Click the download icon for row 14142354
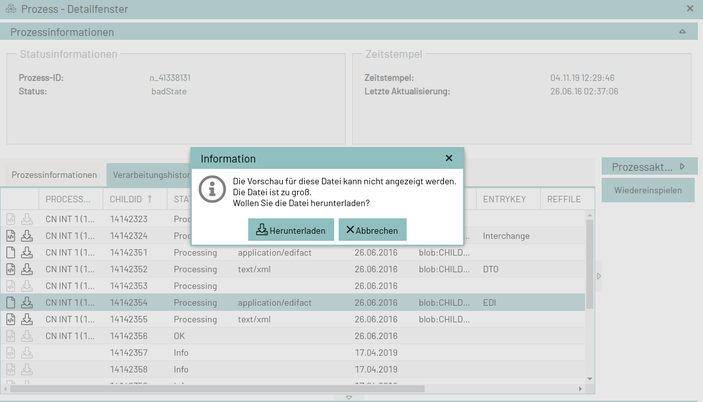Image resolution: width=703 pixels, height=402 pixels. (x=28, y=303)
